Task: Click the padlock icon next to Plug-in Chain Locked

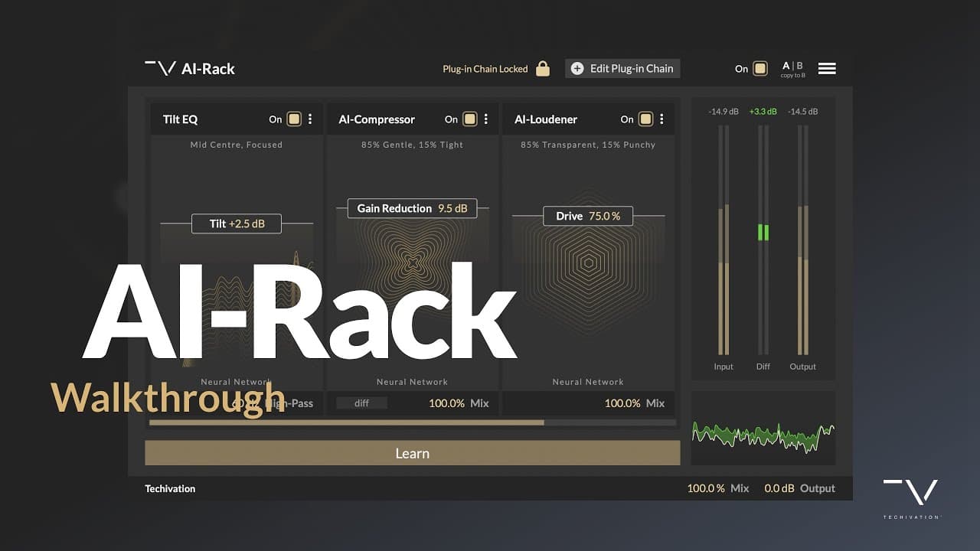Action: pos(543,68)
